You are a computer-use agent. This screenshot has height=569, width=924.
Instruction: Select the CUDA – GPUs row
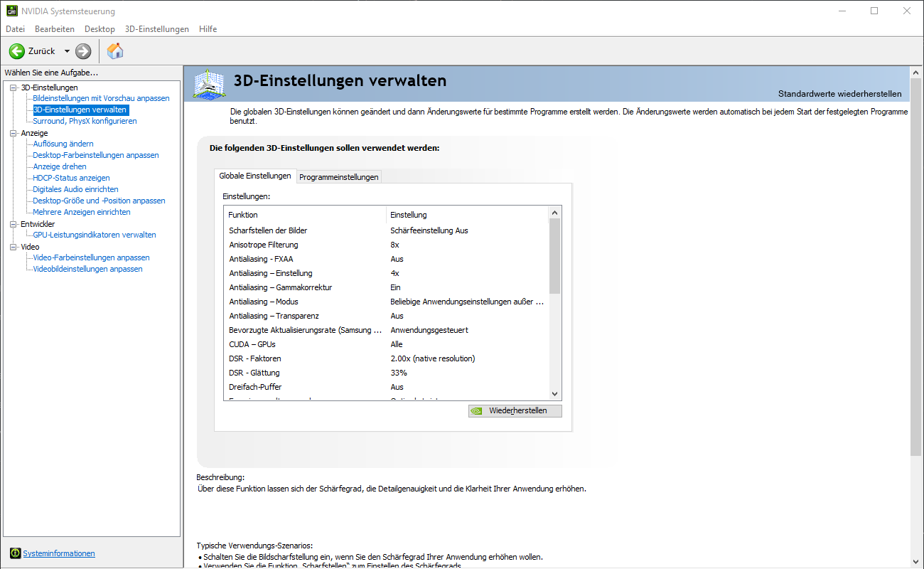point(387,344)
